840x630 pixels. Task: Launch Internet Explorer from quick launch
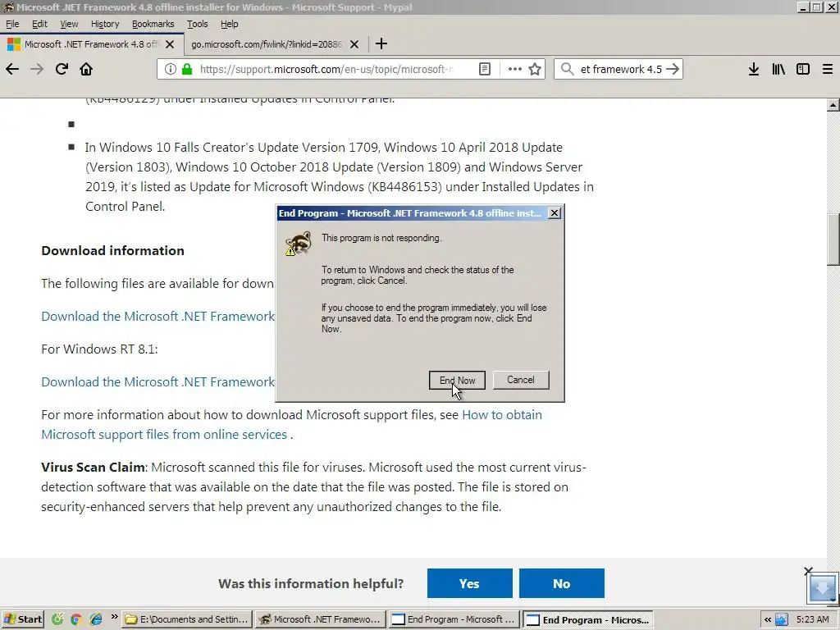[95, 619]
